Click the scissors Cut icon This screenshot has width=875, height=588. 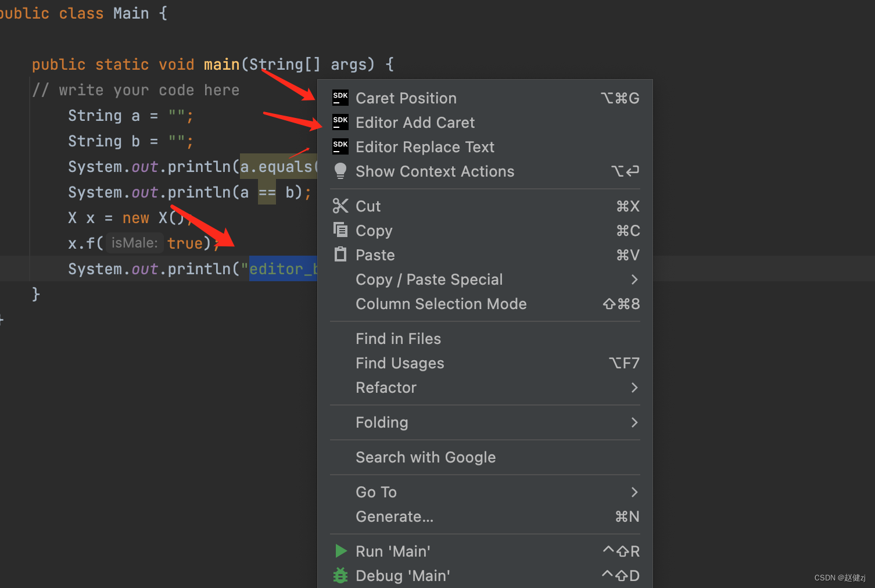(340, 206)
